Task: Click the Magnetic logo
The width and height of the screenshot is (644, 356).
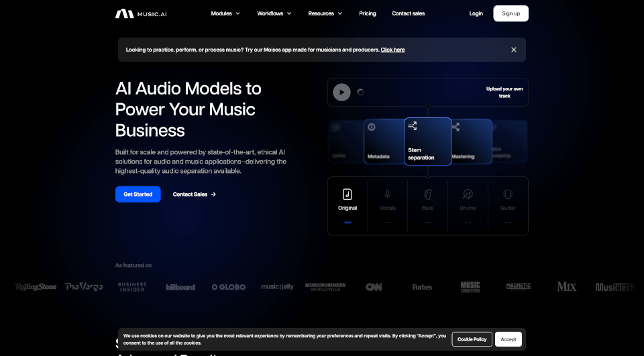Action: click(519, 286)
